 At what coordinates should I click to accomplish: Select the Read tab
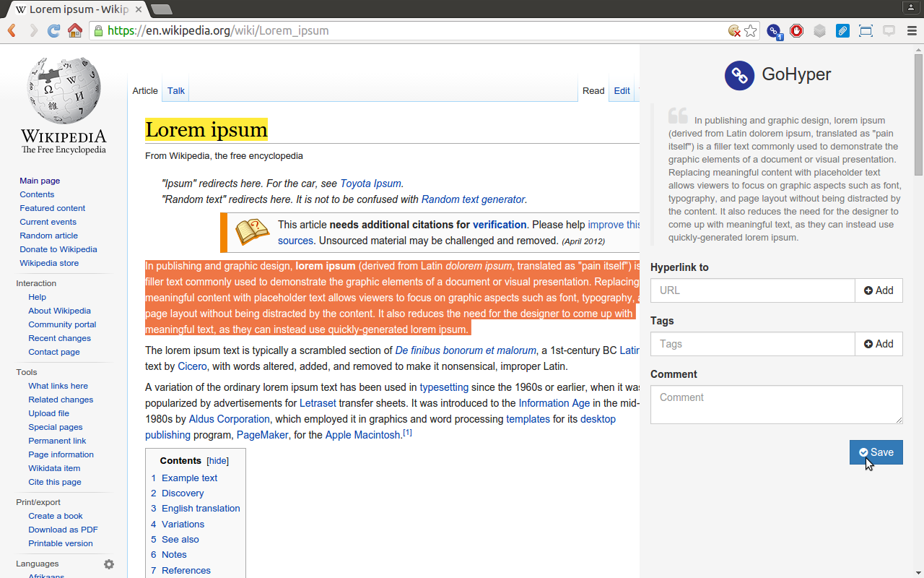(x=593, y=90)
